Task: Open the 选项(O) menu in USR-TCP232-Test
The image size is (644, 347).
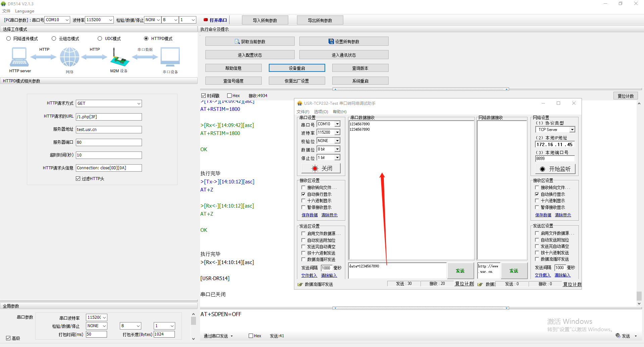Action: tap(321, 112)
